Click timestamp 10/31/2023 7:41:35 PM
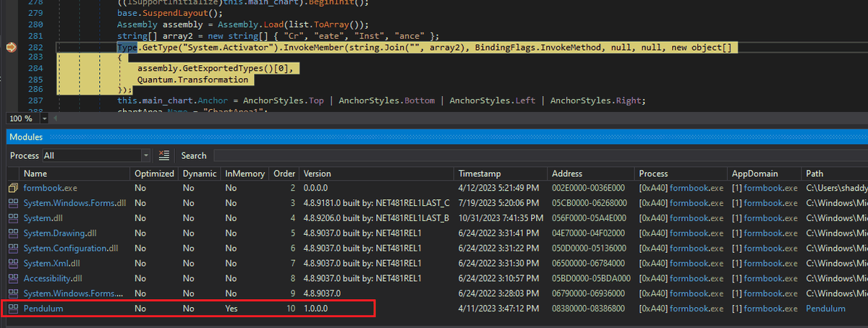The height and width of the screenshot is (328, 868). pos(502,218)
